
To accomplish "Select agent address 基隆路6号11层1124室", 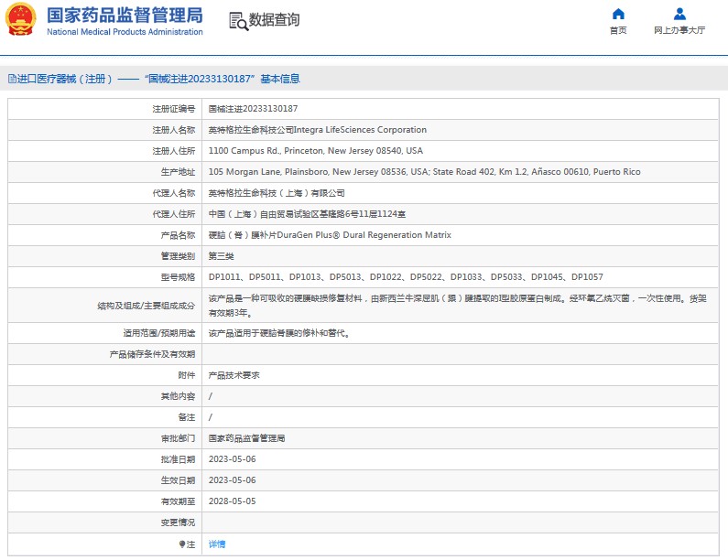I will click(307, 214).
